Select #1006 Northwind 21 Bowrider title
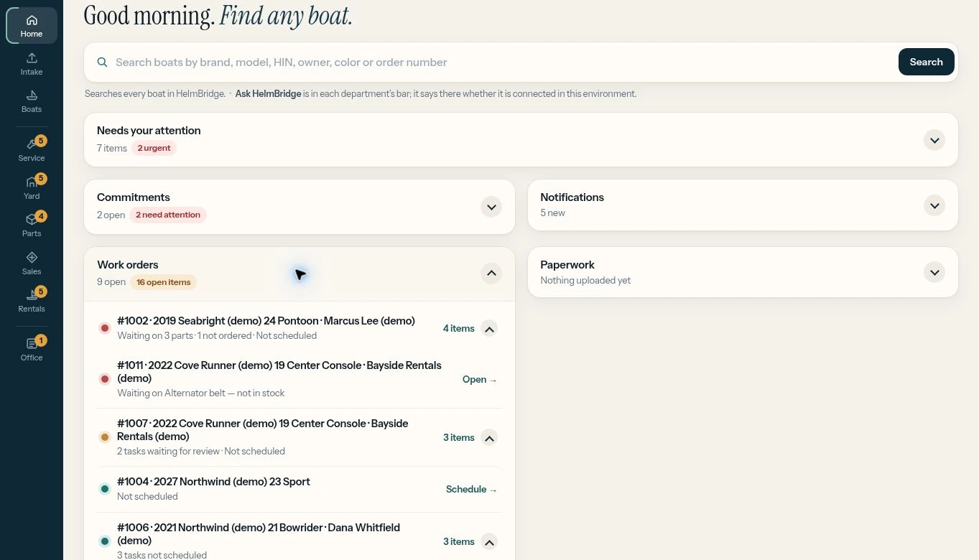 (x=259, y=533)
